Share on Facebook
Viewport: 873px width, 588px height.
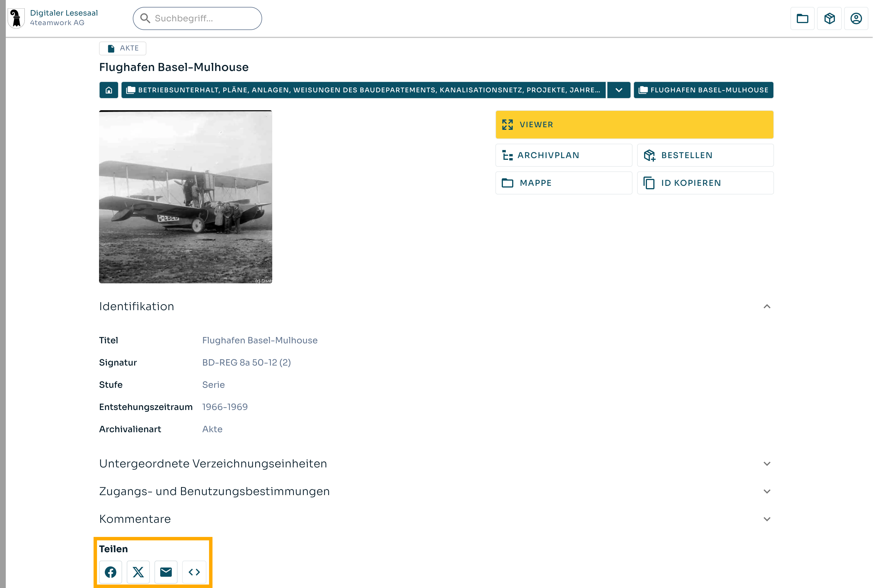(x=110, y=572)
